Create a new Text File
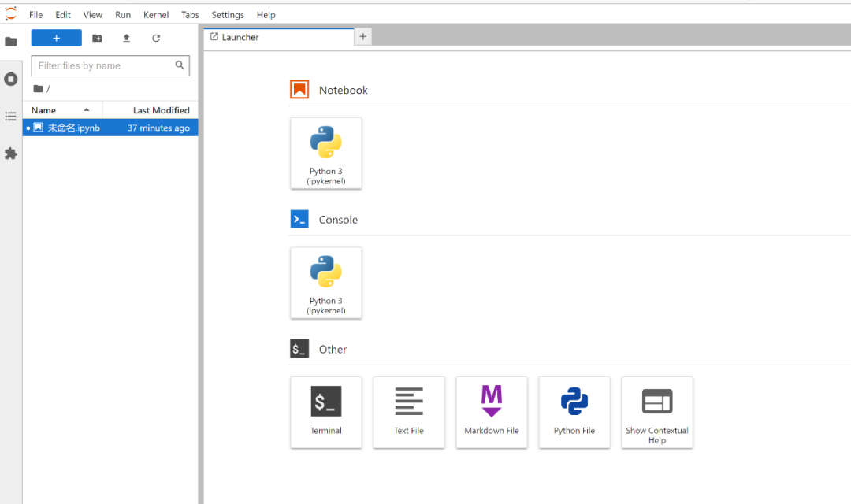851x504 pixels. (x=409, y=413)
